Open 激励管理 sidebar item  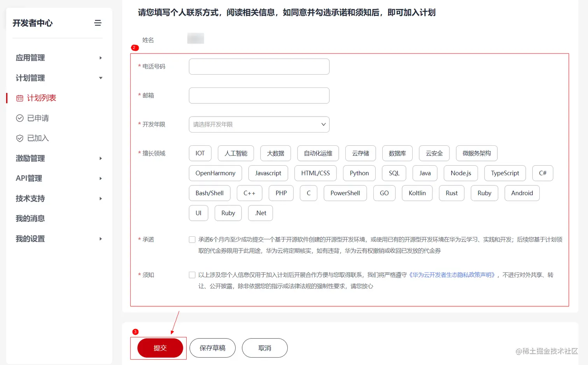point(30,159)
